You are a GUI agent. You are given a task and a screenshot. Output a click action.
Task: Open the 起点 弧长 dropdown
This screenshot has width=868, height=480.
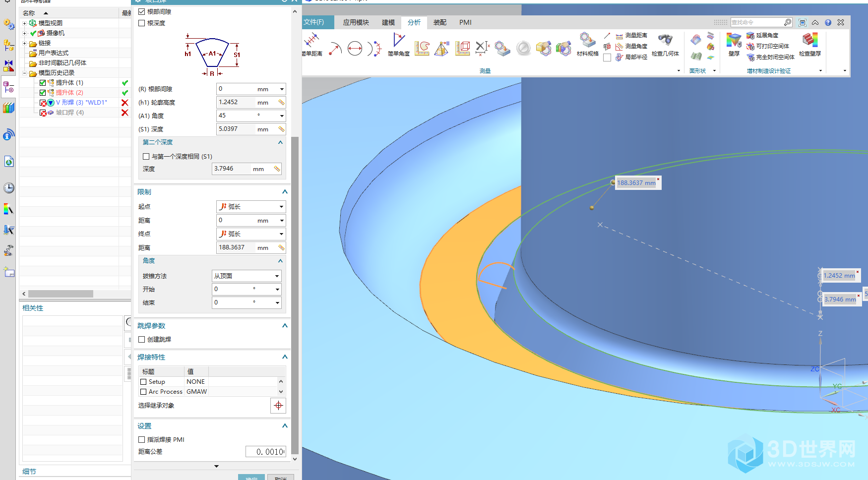[251, 207]
